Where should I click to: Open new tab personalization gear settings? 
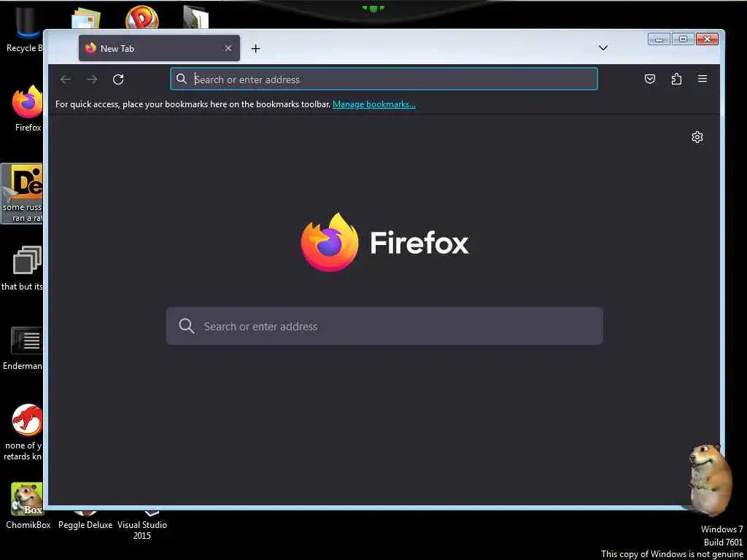click(x=697, y=137)
